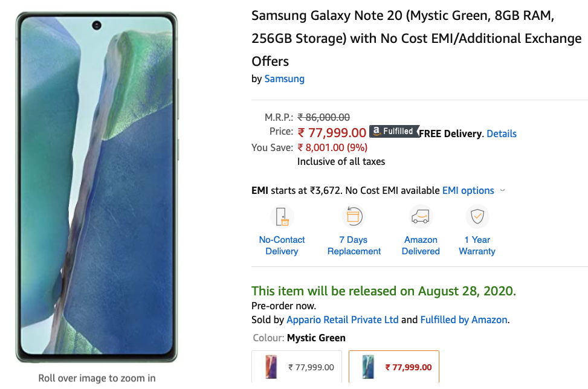Screen dimensions: 588x389
Task: Expand the chevron beside EMI options
Action: 503,190
